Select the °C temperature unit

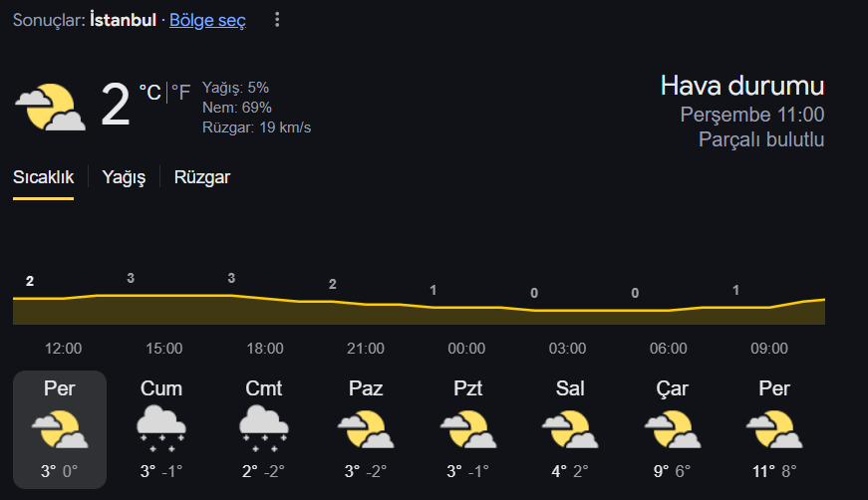pos(149,92)
